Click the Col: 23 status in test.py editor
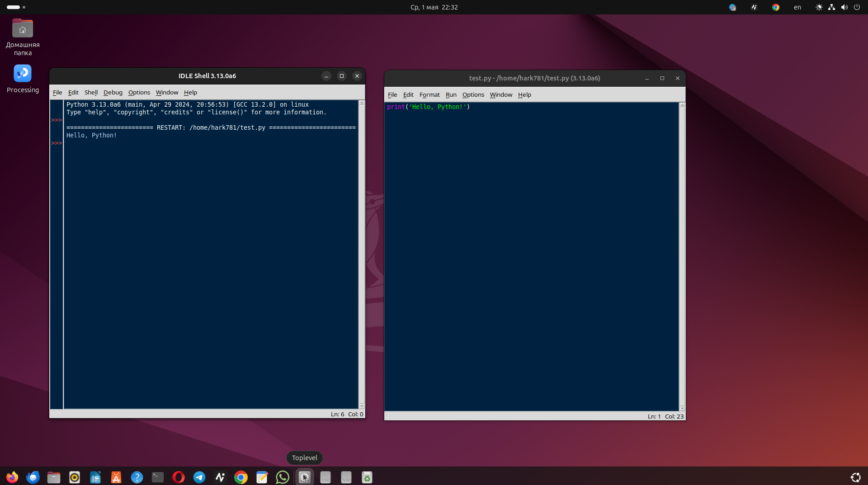 pos(675,416)
